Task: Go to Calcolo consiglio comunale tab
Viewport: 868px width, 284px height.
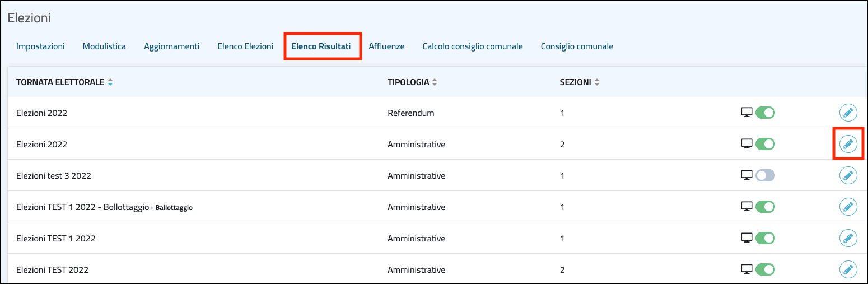Action: (x=472, y=46)
